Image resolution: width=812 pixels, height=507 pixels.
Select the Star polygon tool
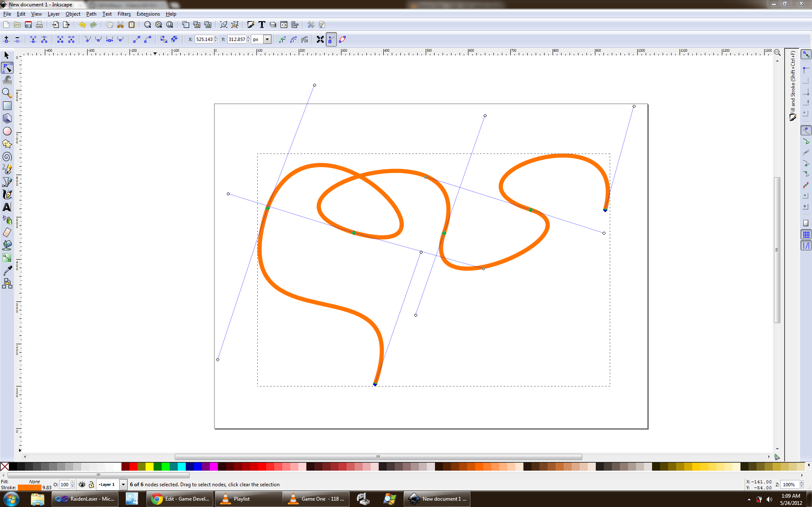(x=7, y=144)
